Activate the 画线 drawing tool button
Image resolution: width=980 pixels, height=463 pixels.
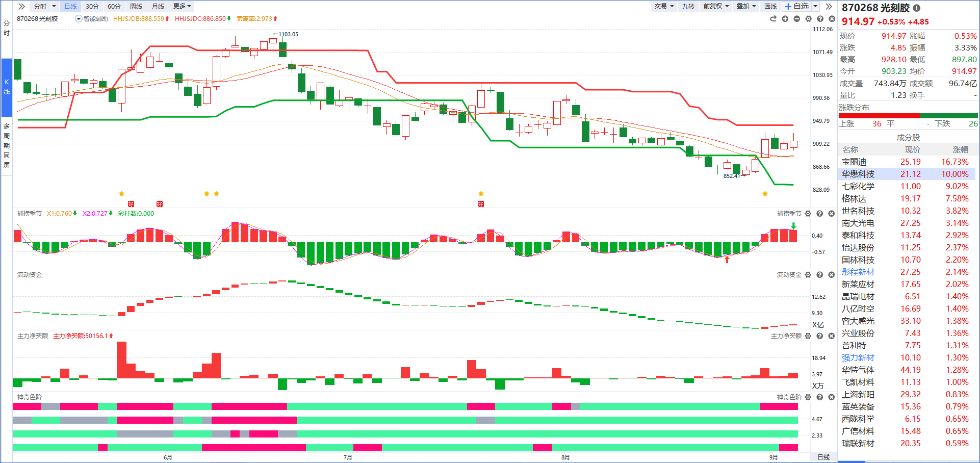click(770, 6)
